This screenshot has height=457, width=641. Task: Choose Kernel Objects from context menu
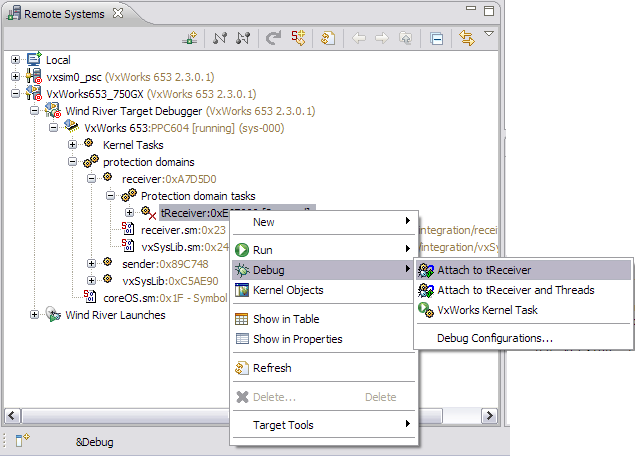323,290
